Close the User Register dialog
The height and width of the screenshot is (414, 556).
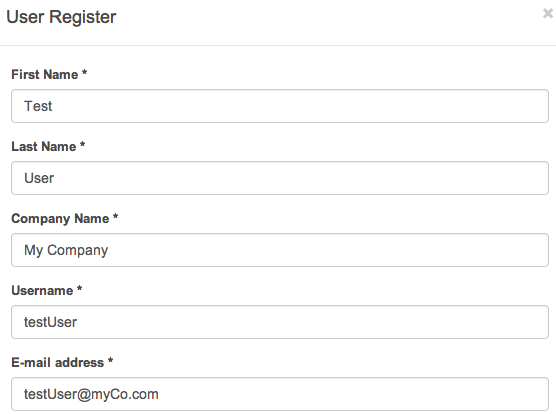pos(549,13)
